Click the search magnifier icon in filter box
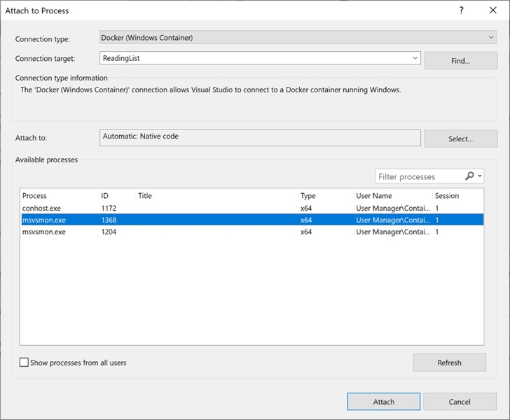 point(469,176)
